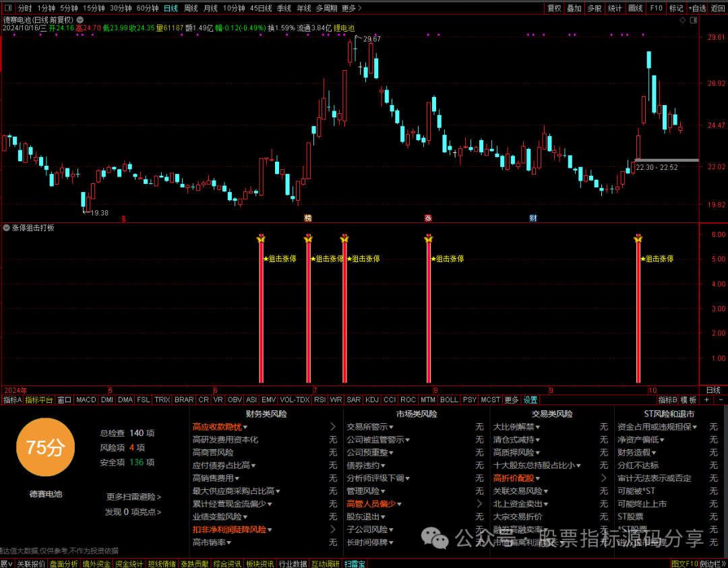Select the SAR indicator

pyautogui.click(x=353, y=400)
